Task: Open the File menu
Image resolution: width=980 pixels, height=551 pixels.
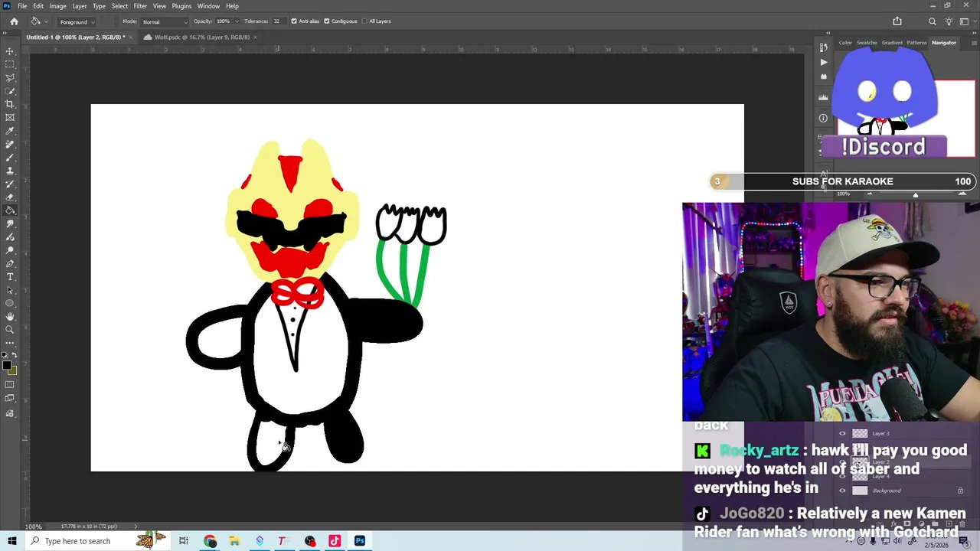Action: tap(22, 6)
